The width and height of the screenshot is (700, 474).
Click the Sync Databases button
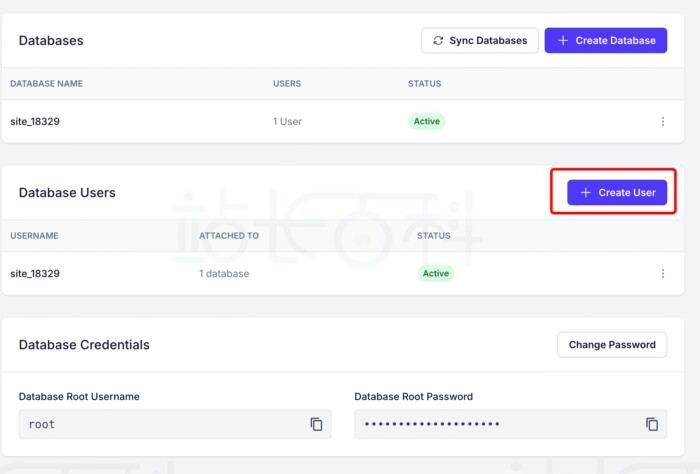(480, 40)
